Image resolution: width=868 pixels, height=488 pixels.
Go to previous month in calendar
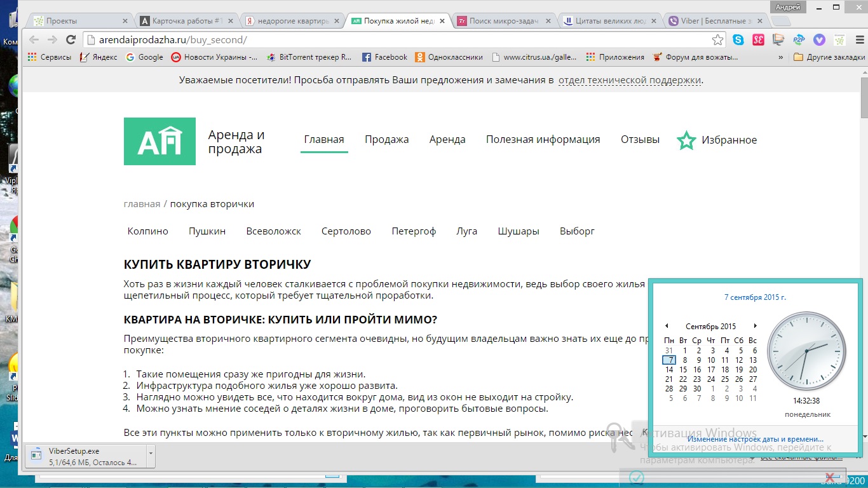click(667, 327)
